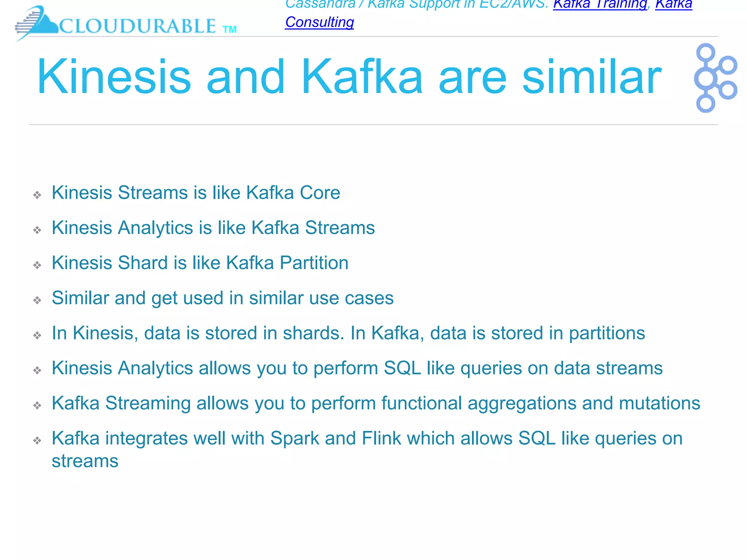Click the slide title Kinesis and Kafka are similar

tap(349, 77)
